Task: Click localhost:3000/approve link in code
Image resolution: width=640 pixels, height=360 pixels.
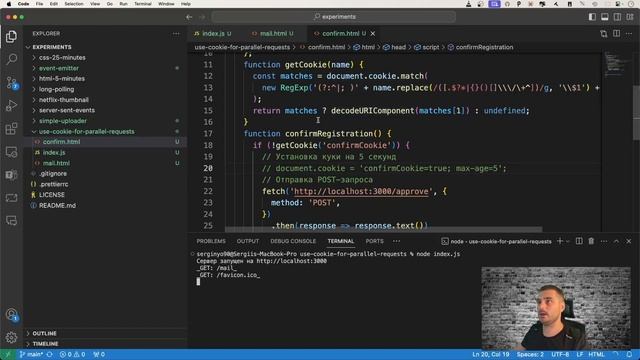Action: (x=361, y=191)
